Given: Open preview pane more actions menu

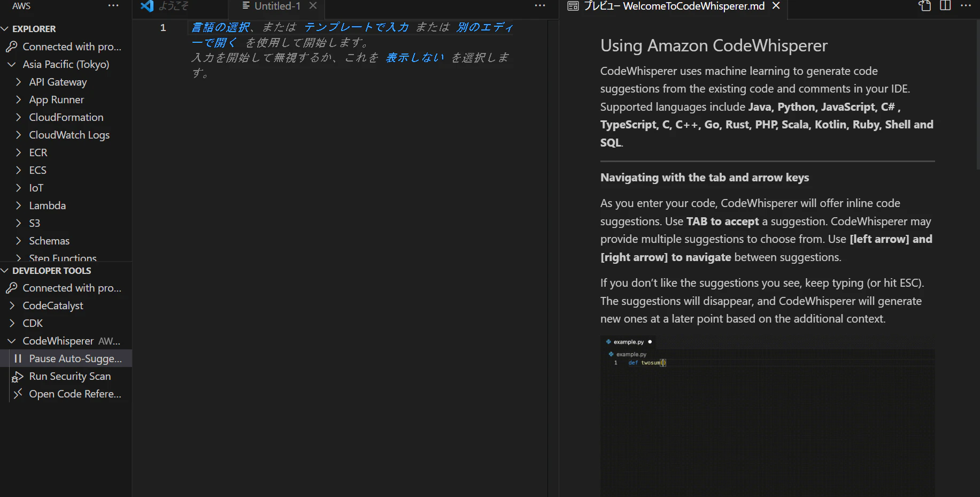Looking at the screenshot, I should pyautogui.click(x=966, y=6).
